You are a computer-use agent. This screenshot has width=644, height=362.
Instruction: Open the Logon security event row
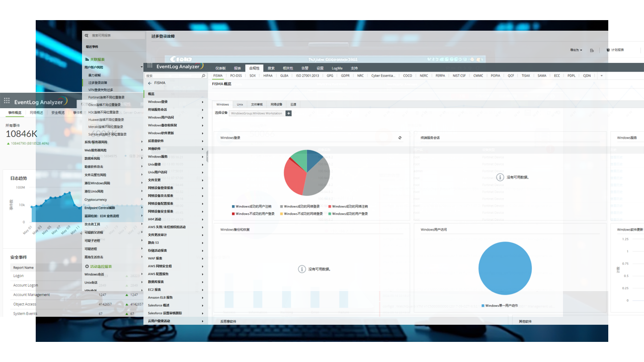(x=18, y=276)
